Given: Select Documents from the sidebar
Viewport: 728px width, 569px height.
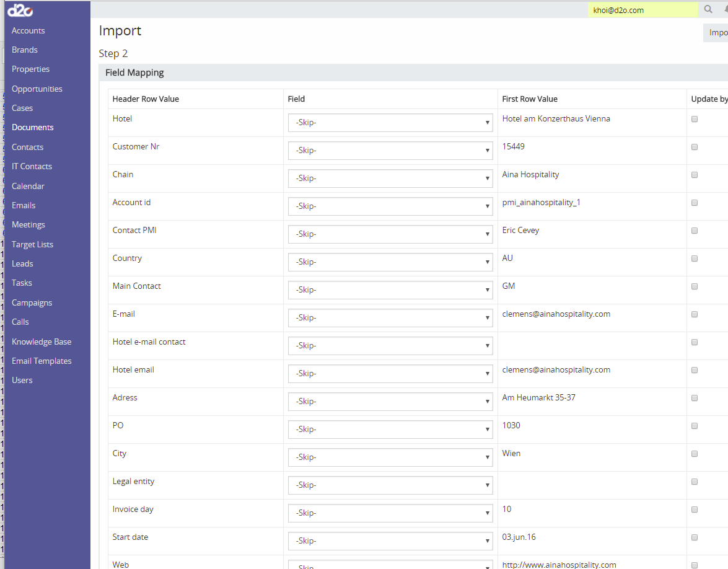Looking at the screenshot, I should point(33,127).
